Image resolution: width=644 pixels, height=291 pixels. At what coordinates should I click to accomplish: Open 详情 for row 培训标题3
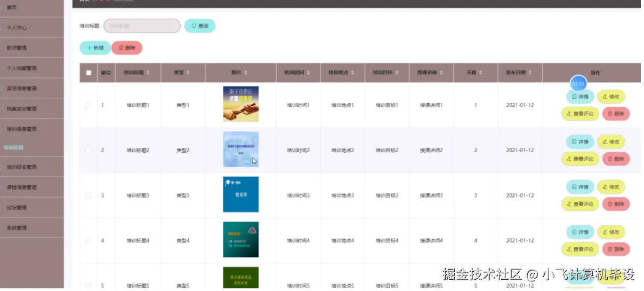[x=580, y=187]
